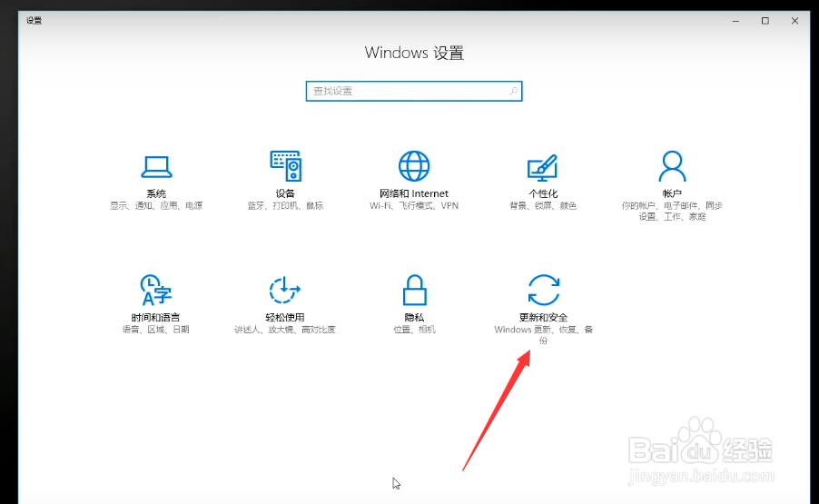819x504 pixels.
Task: Open the 更新和安全 refresh arrows icon
Action: [x=543, y=290]
